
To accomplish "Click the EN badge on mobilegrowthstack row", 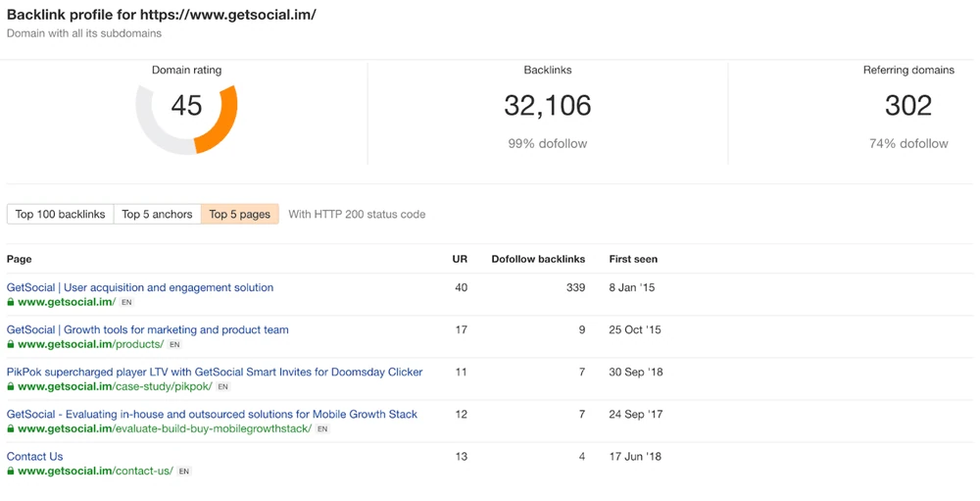I will pyautogui.click(x=322, y=429).
